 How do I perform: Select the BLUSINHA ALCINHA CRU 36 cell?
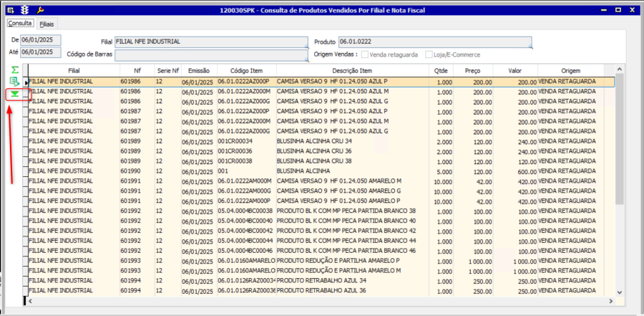point(352,151)
